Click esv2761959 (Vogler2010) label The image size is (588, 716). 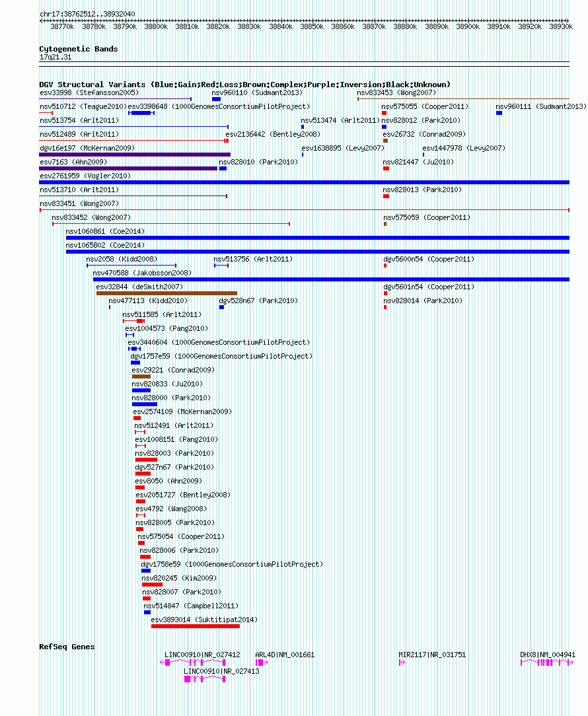click(85, 176)
